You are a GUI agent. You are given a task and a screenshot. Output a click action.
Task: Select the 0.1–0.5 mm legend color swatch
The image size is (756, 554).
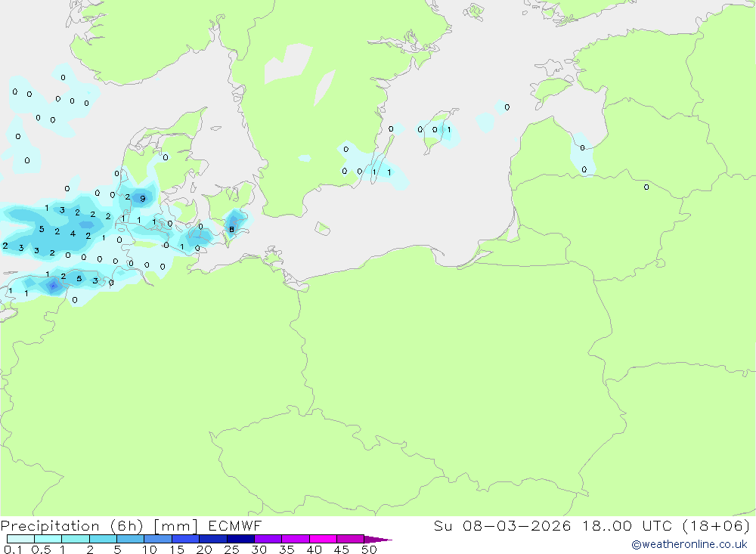coord(20,539)
